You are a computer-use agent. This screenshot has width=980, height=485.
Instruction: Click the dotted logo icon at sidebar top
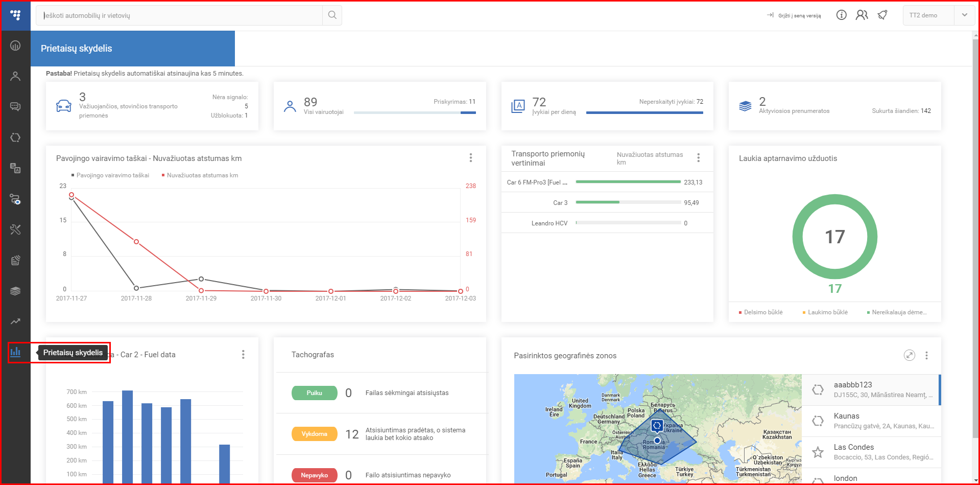point(15,15)
